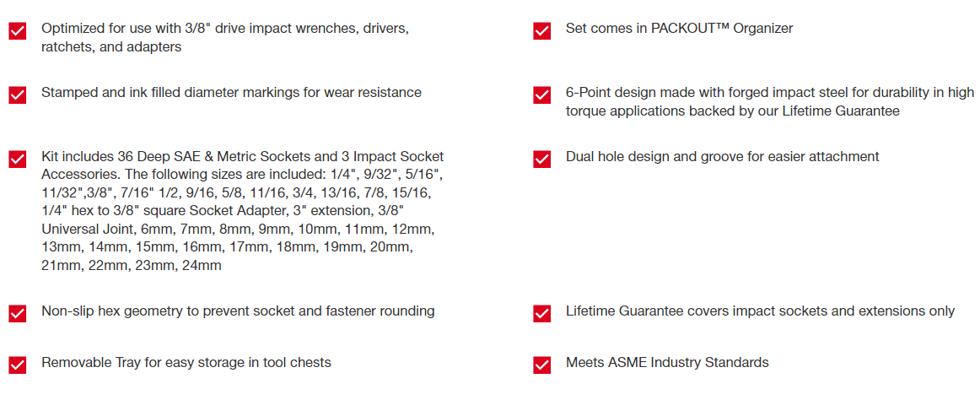
Task: Click the Meets ASME Industry Standards text
Action: 667,362
